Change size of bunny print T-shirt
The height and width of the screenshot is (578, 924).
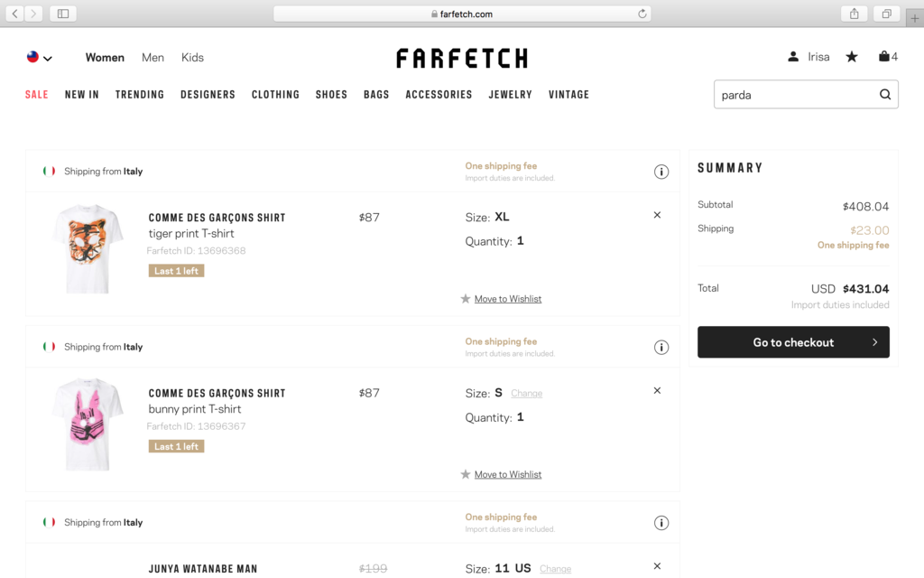click(x=526, y=394)
